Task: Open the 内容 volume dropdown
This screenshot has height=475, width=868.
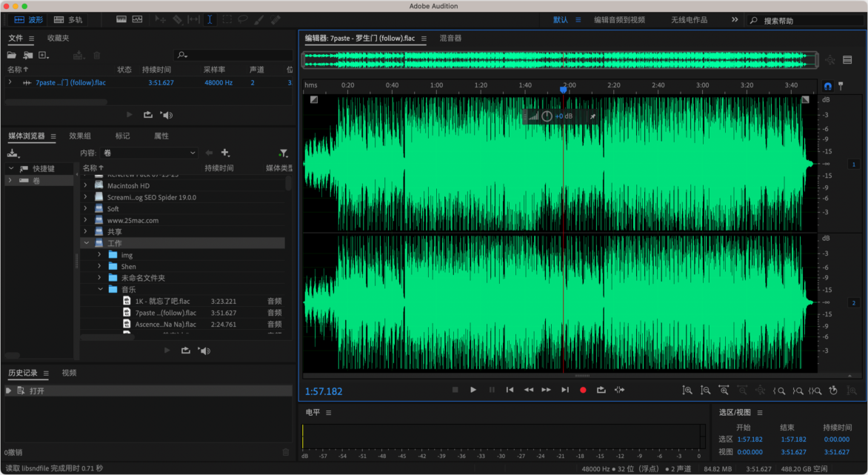Action: tap(148, 153)
